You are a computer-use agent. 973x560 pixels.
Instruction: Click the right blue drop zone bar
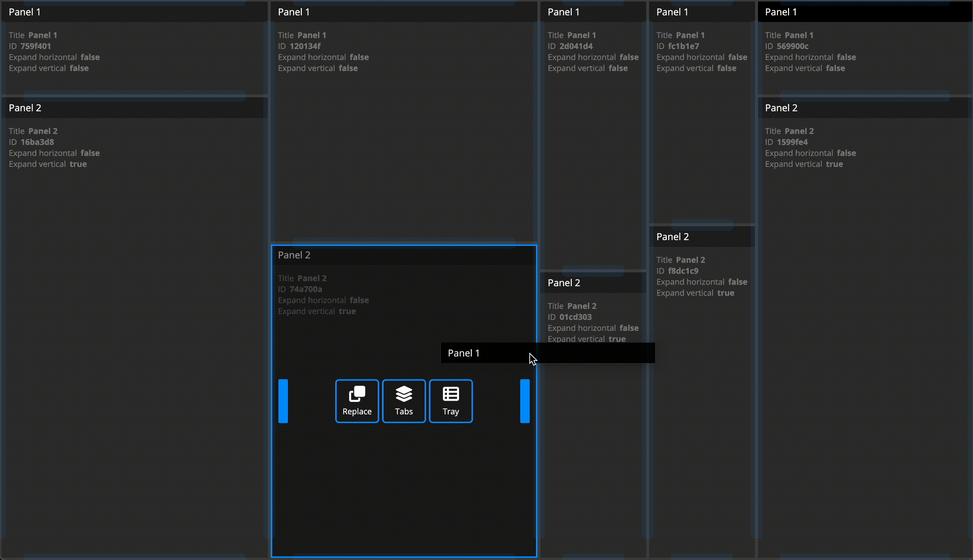click(525, 401)
